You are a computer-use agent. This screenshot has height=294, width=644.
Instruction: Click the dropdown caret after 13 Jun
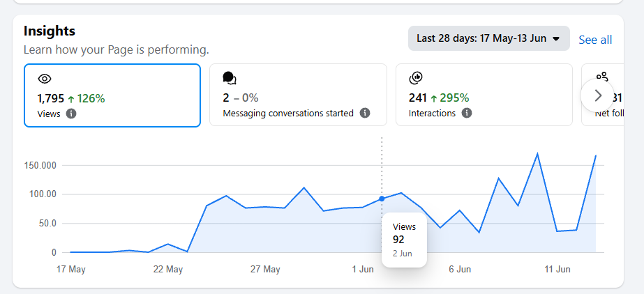pos(556,39)
